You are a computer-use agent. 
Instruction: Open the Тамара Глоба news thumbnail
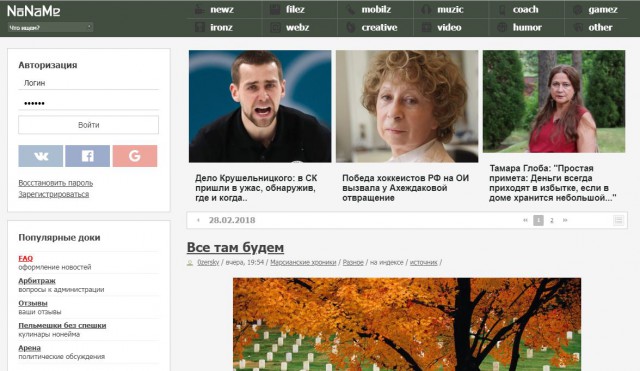[x=554, y=101]
